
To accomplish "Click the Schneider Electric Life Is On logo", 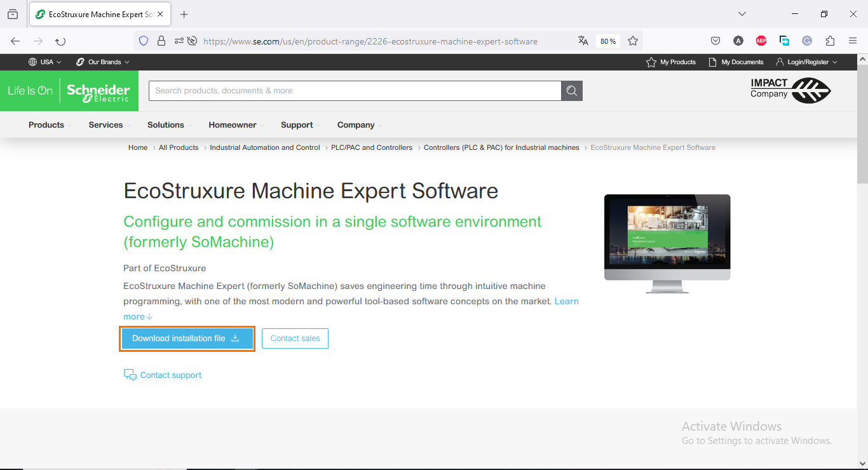I will [x=69, y=91].
